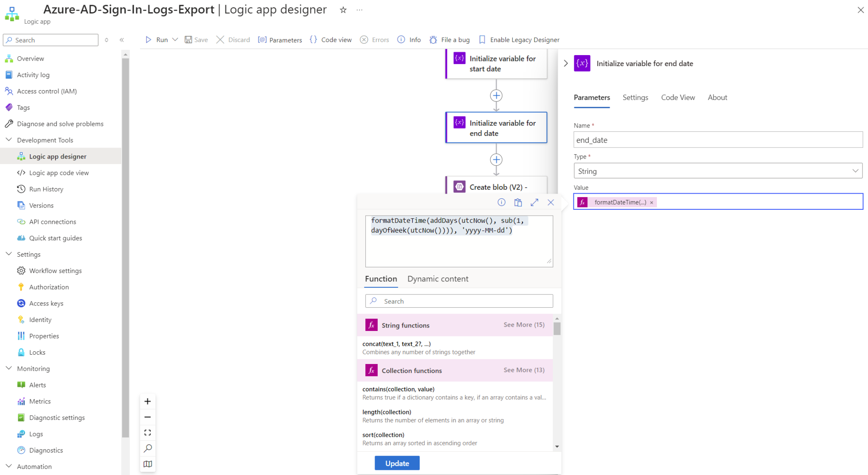Click File a bug icon
This screenshot has height=475, width=868.
pyautogui.click(x=433, y=40)
